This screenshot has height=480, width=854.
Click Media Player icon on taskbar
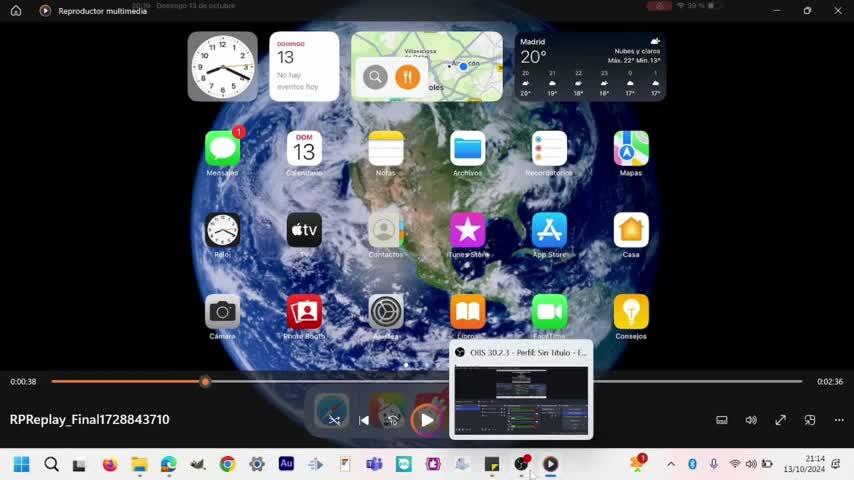point(551,464)
